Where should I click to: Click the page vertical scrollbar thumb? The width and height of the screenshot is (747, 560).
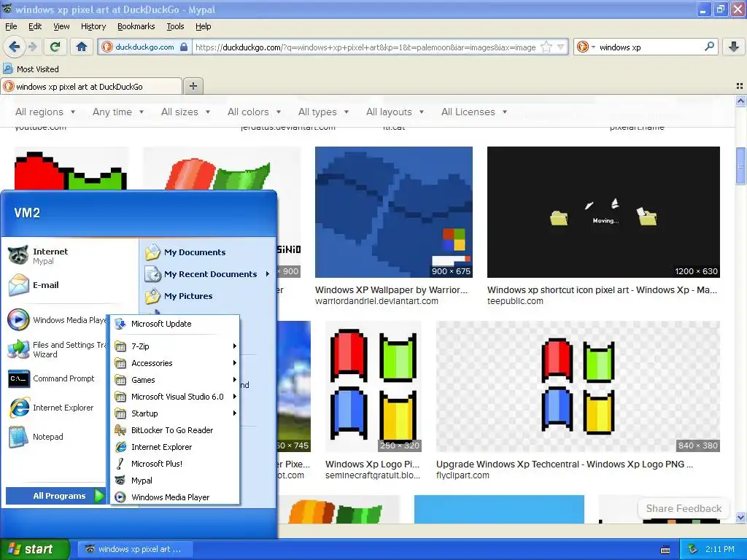pyautogui.click(x=740, y=166)
